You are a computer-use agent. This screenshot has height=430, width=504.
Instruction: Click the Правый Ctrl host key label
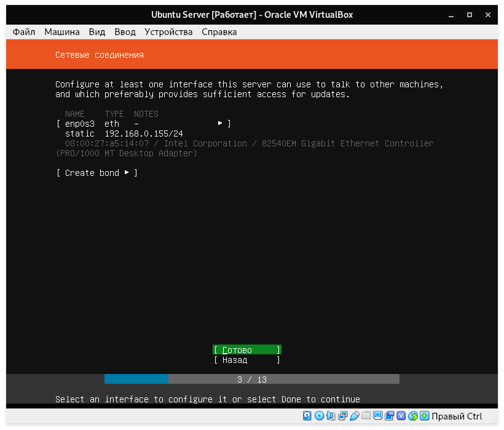pos(457,416)
